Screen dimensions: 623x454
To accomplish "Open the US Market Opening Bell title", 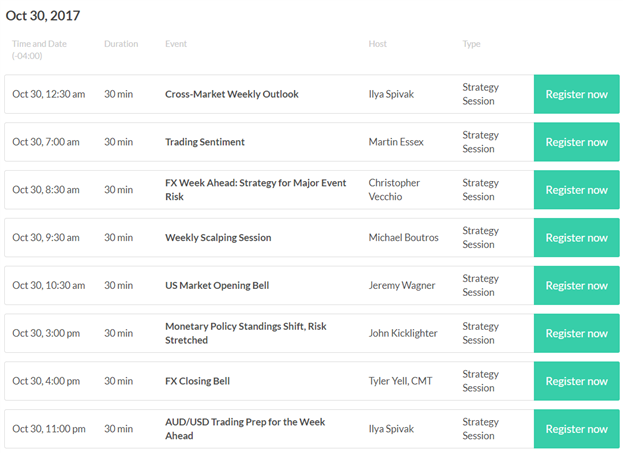I will pyautogui.click(x=217, y=286).
